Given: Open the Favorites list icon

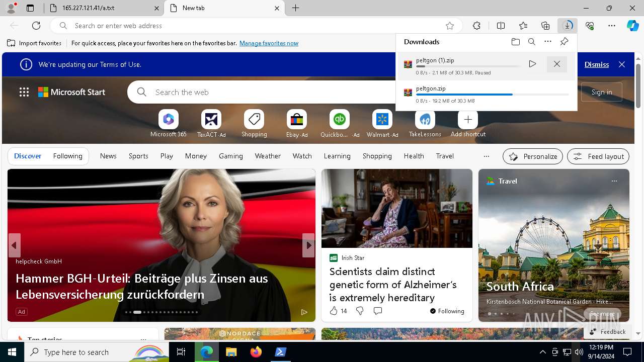Looking at the screenshot, I should point(523,26).
